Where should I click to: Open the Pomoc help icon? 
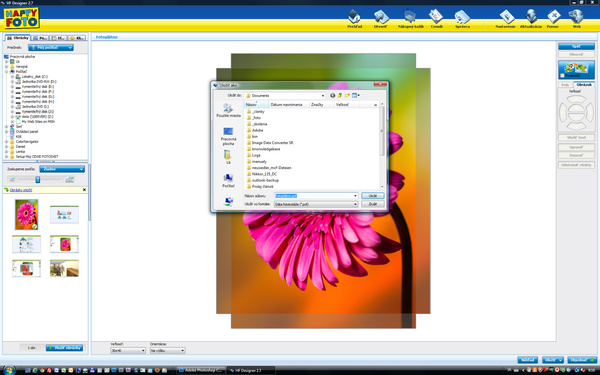click(x=553, y=19)
